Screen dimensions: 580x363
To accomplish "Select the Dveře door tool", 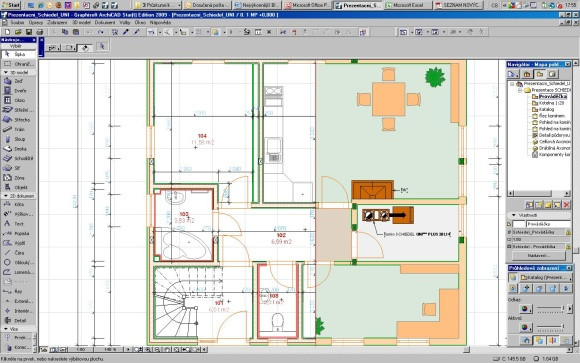I will pos(18,91).
